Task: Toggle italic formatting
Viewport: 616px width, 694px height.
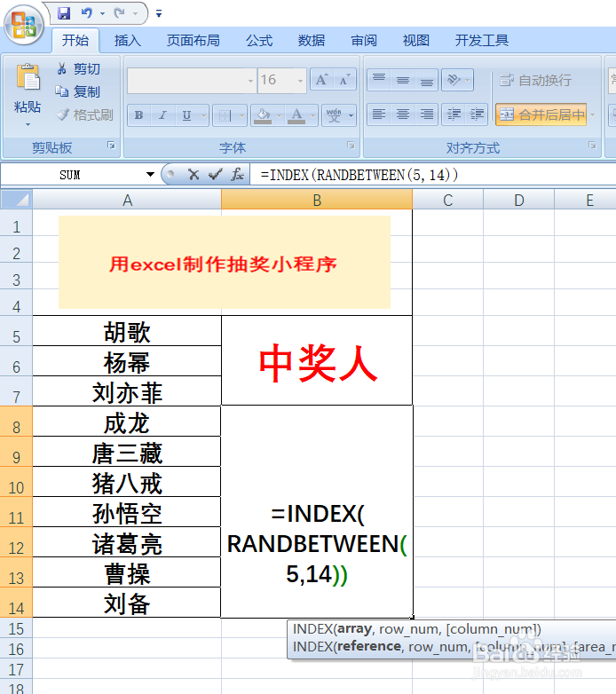Action: [x=162, y=115]
